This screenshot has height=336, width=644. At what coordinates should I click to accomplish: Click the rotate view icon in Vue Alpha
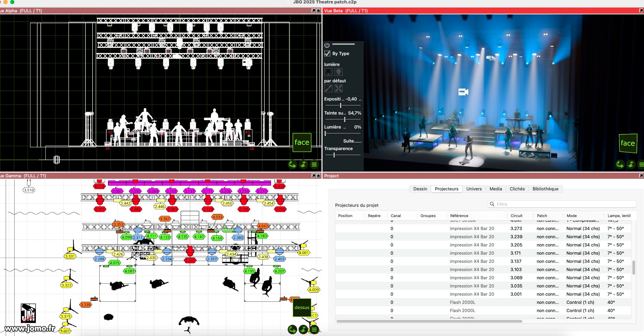[292, 165]
